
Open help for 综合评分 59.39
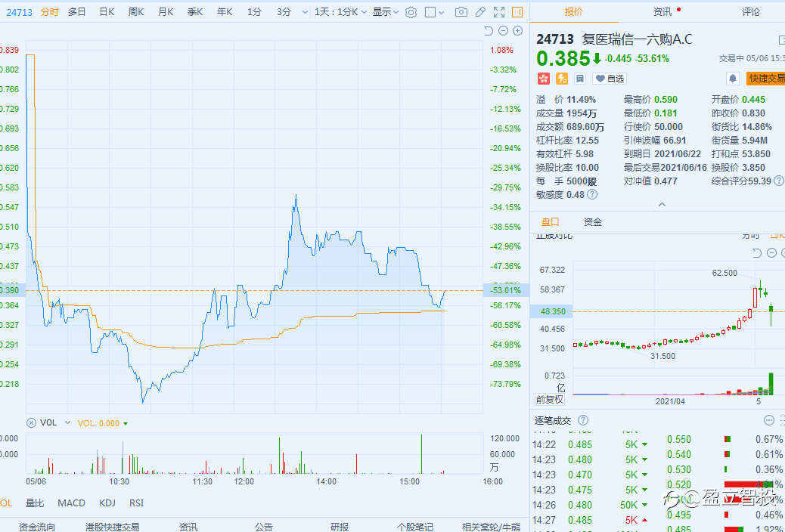click(778, 181)
